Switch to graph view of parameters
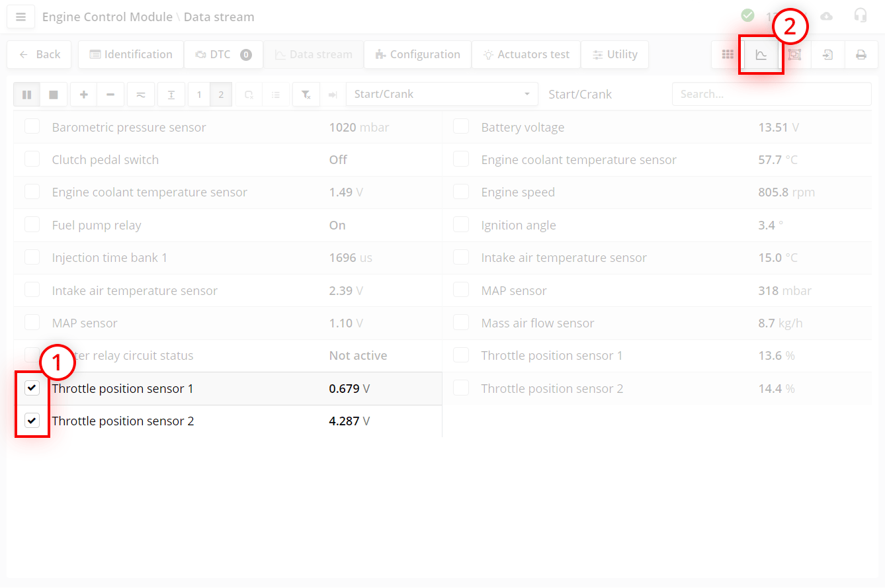The width and height of the screenshot is (885, 588). (x=761, y=54)
